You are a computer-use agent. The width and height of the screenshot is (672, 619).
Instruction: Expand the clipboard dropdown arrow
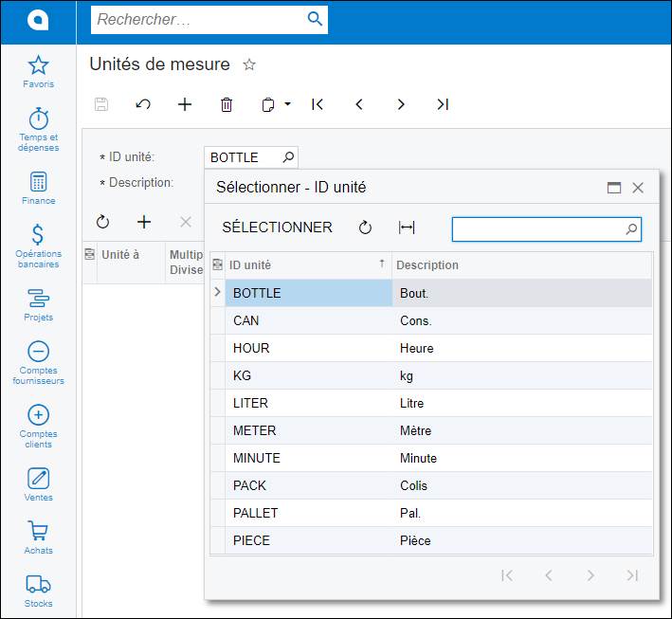click(287, 103)
